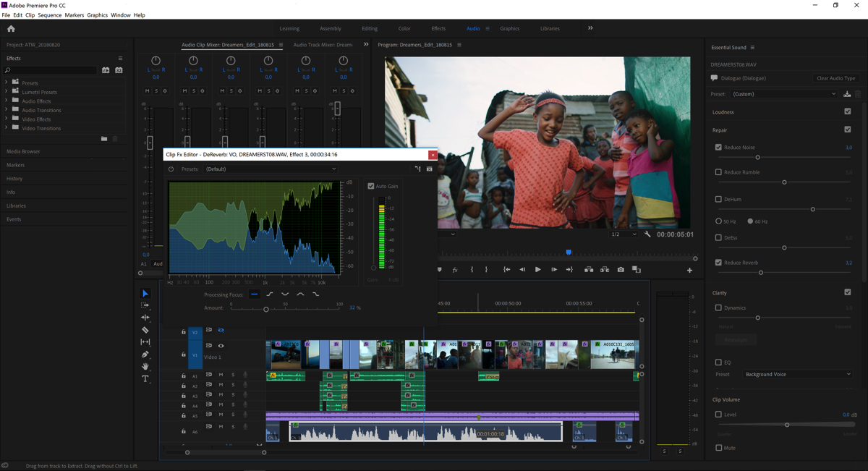Select the 50 Hz radio button

718,221
